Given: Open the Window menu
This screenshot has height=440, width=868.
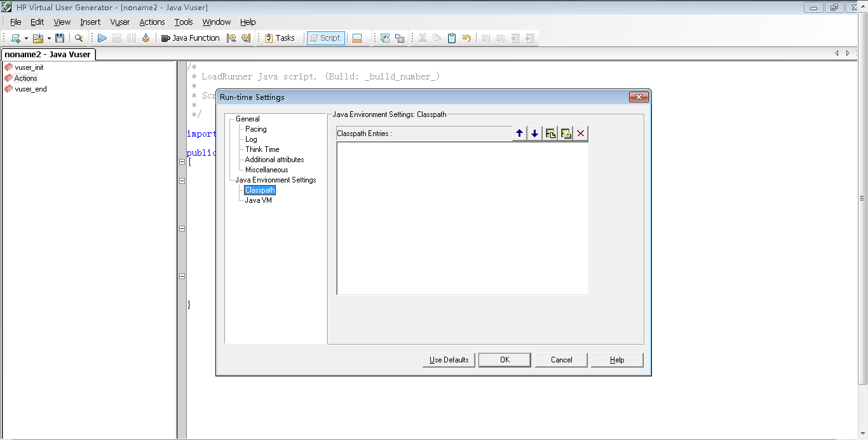Looking at the screenshot, I should [217, 22].
